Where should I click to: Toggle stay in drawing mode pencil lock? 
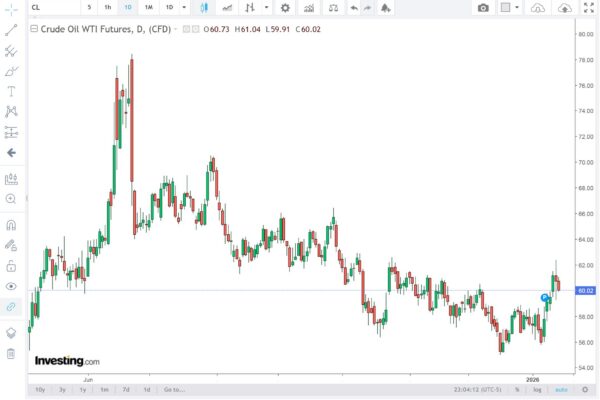pos(11,245)
